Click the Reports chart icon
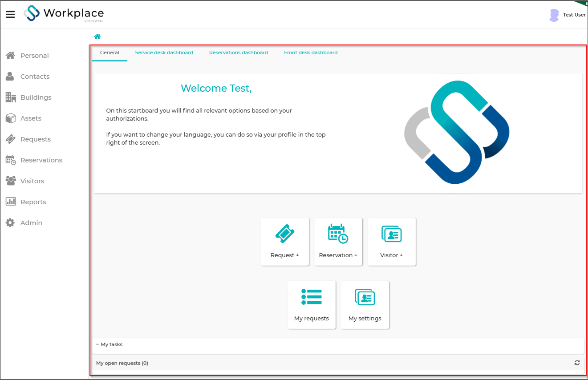Screen dimensions: 588x380 (x=11, y=202)
